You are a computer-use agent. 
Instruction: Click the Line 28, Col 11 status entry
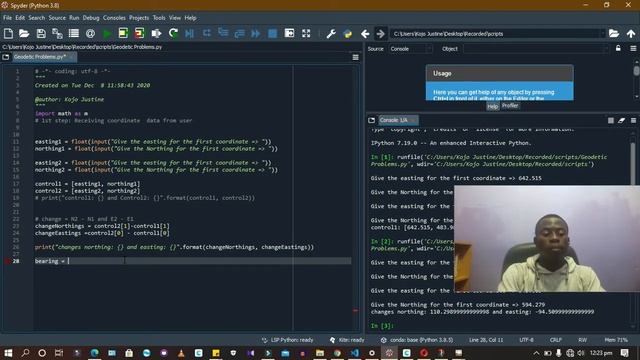486,340
